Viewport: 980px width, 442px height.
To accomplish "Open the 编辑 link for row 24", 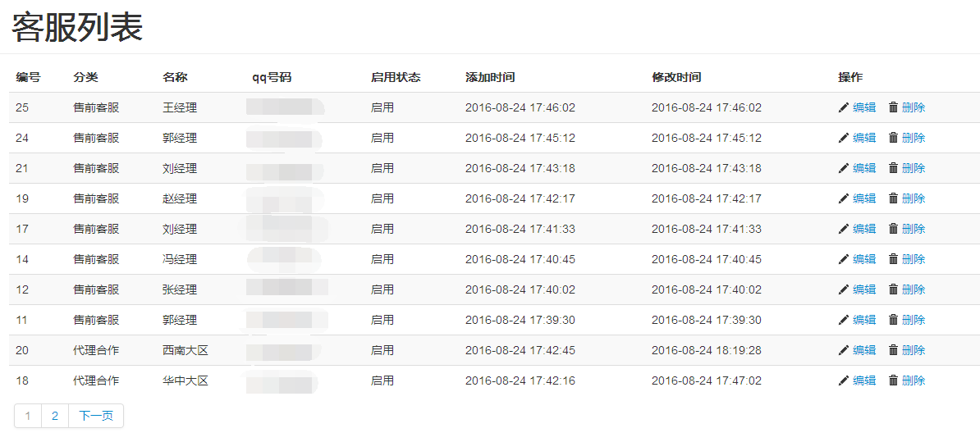I will coord(864,138).
